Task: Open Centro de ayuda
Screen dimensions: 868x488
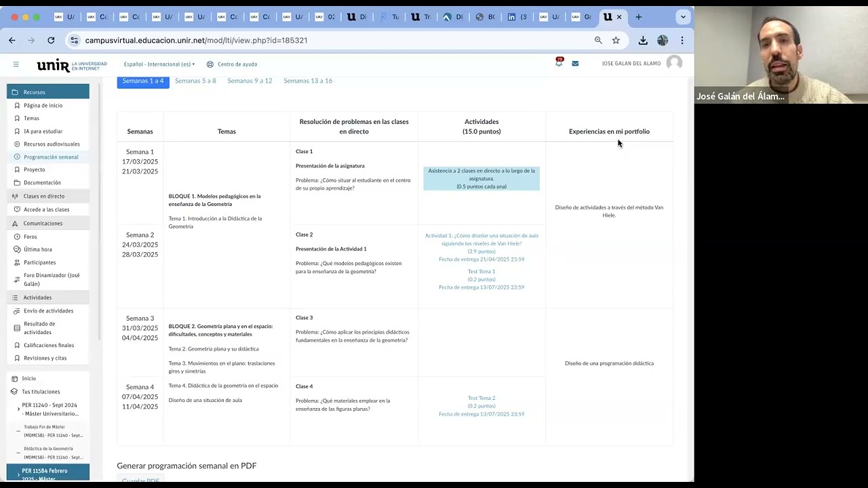Action: click(232, 64)
